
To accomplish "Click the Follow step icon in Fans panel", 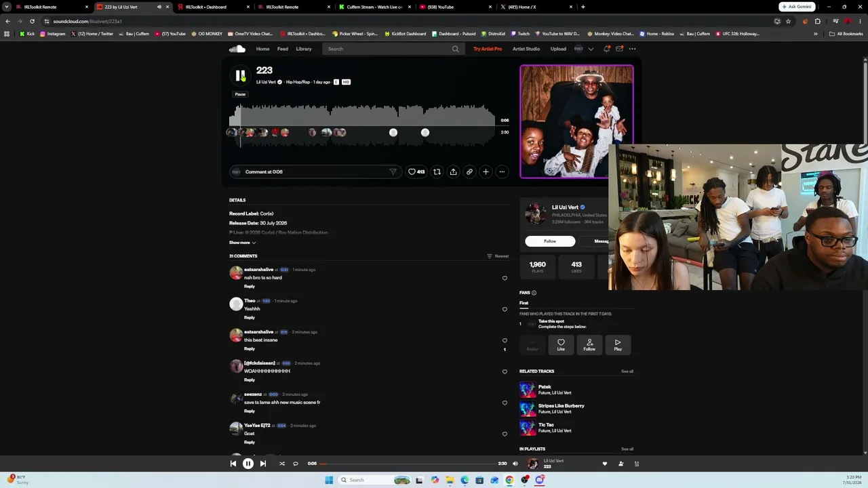I will coord(589,344).
